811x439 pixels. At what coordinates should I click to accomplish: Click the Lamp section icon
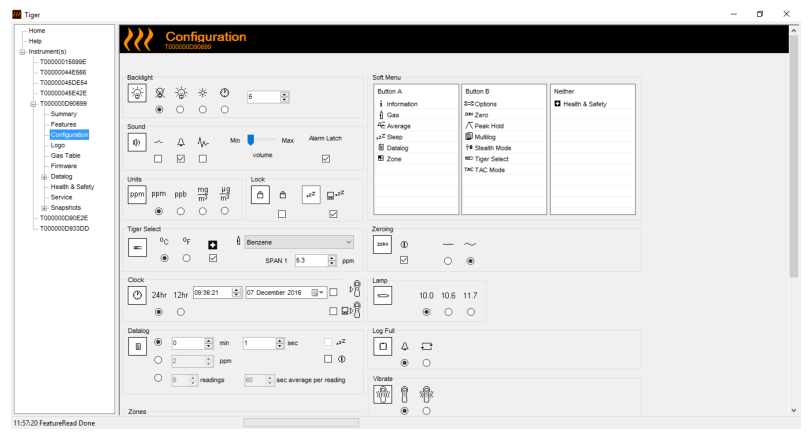coord(383,296)
